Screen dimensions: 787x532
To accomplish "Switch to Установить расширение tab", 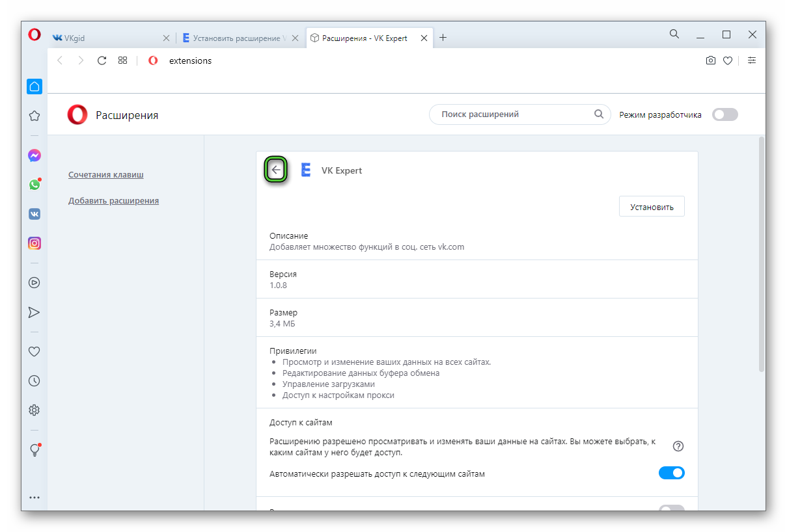I will click(241, 38).
